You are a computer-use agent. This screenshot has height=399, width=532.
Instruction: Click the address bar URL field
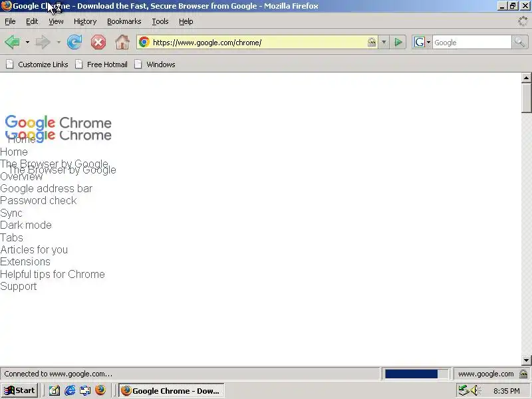click(258, 43)
